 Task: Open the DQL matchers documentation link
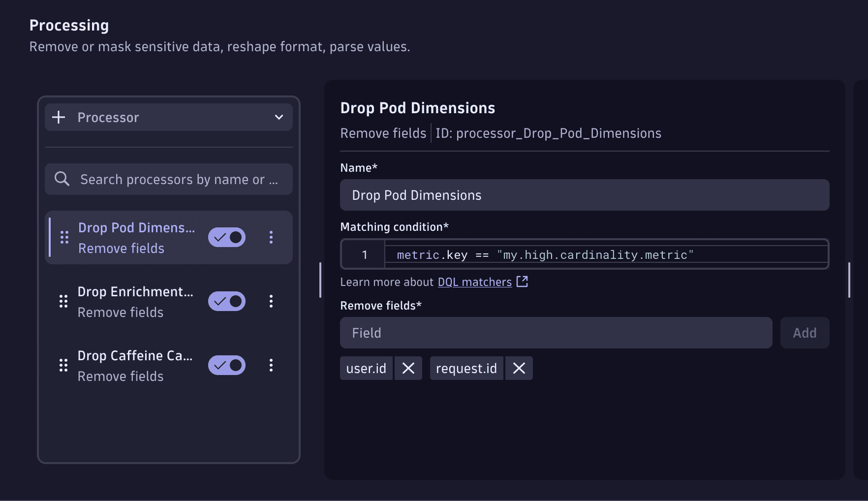474,282
